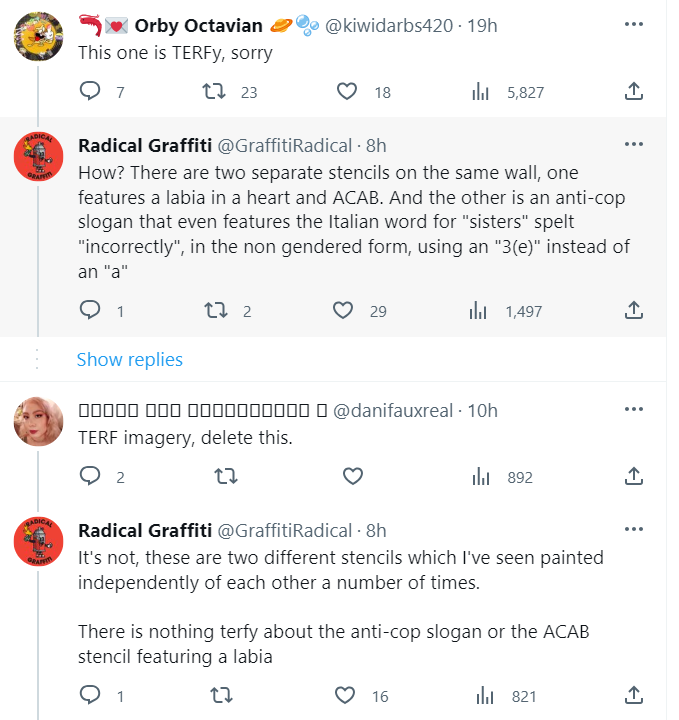
Task: Reply to the 'TERF imagery, delete this' tweet
Action: point(90,477)
